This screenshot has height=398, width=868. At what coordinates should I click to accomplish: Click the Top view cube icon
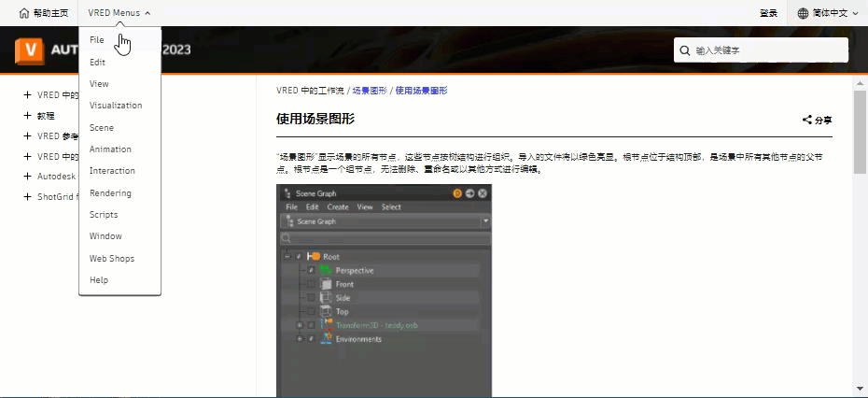[326, 311]
